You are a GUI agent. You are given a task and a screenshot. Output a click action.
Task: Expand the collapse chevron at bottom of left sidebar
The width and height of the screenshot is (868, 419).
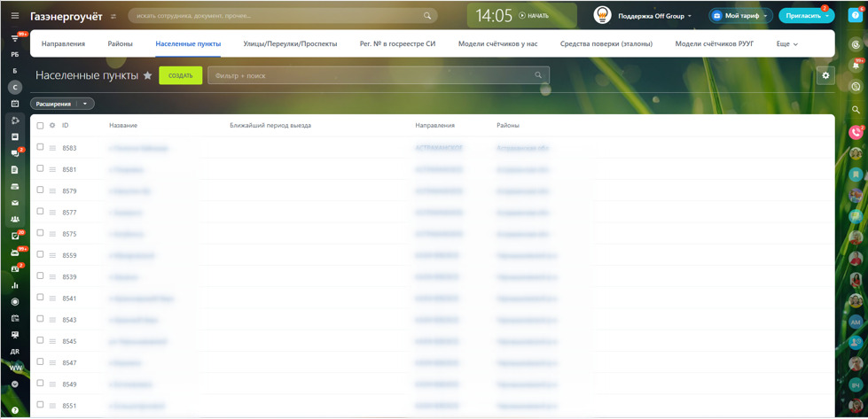(15, 384)
